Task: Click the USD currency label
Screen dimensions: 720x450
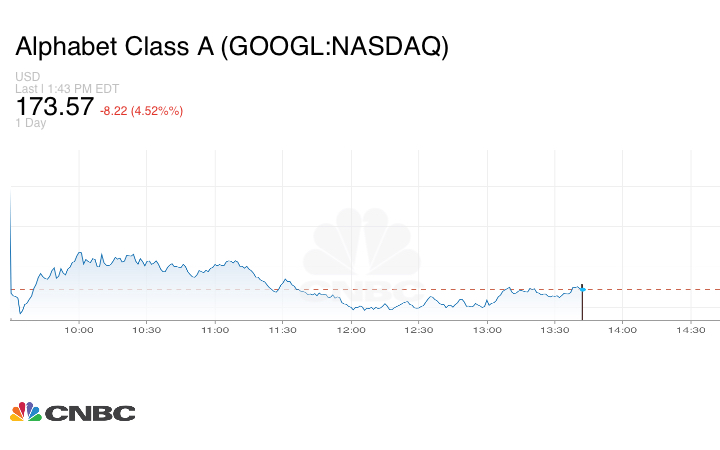Action: click(28, 77)
